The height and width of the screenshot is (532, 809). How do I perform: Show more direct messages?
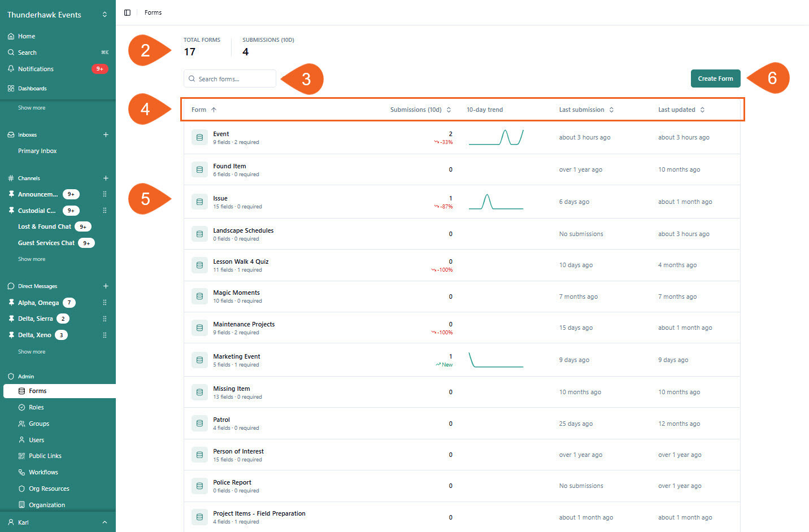click(x=32, y=352)
